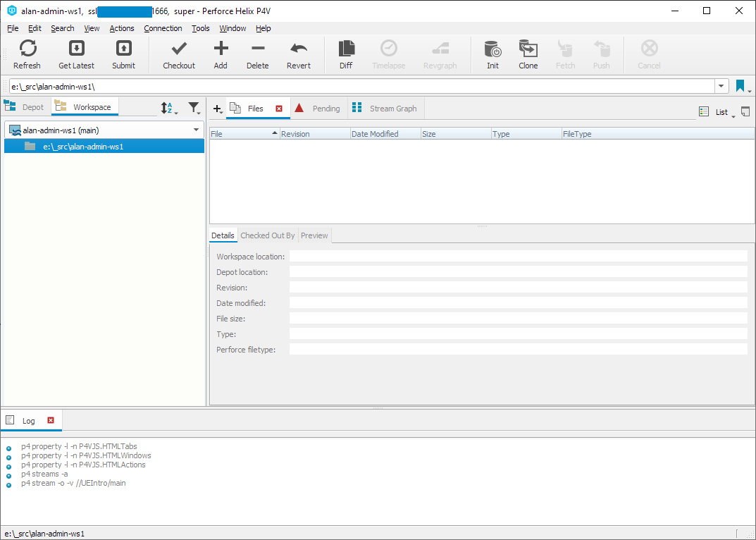
Task: Switch to the Pending tab
Action: [x=318, y=109]
